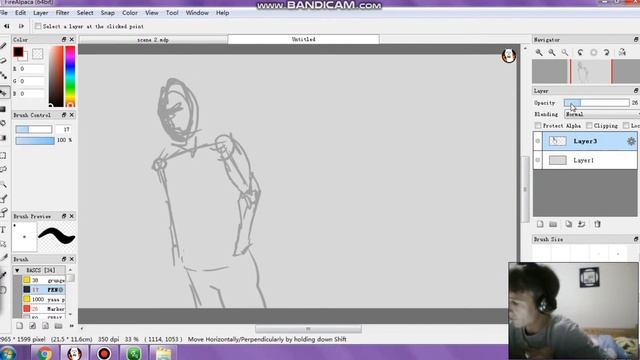
Task: Select the Marker brush in list
Action: (x=44, y=309)
